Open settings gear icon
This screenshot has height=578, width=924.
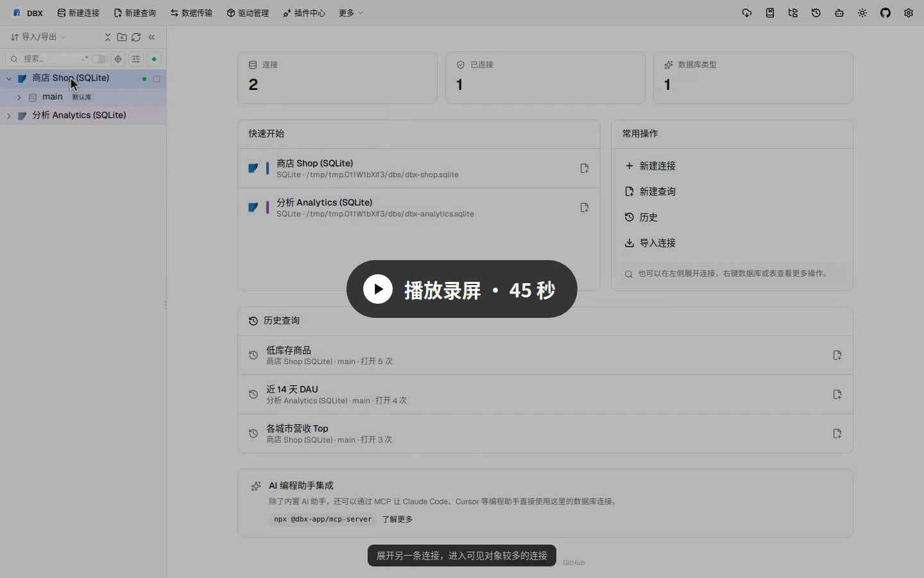[909, 13]
